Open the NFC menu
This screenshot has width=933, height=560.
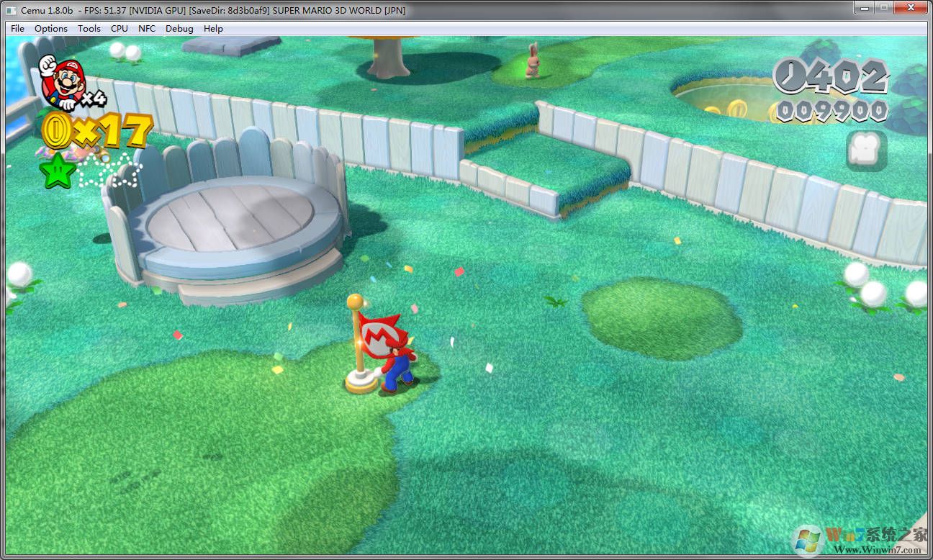click(x=147, y=28)
